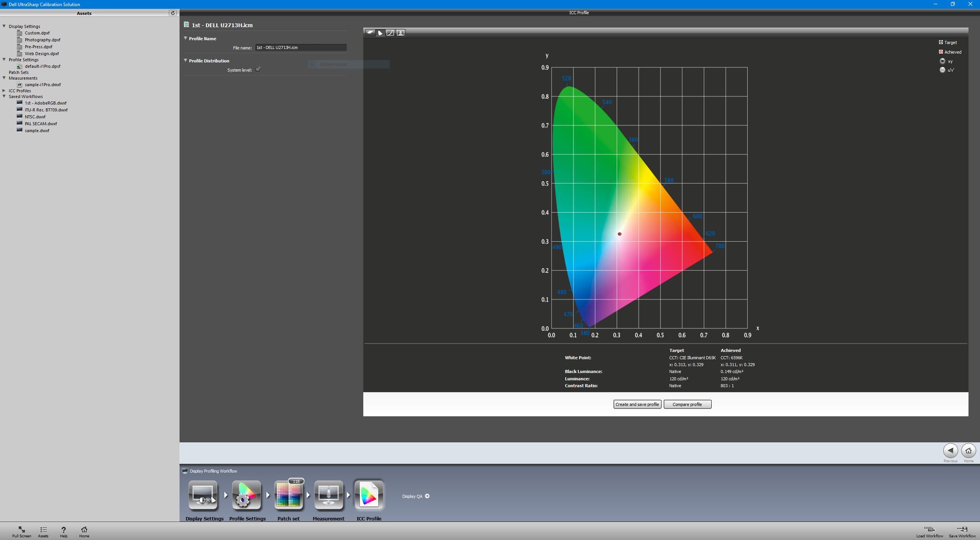Click the Achieved CCT: 6596K value
980x540 pixels.
(731, 358)
